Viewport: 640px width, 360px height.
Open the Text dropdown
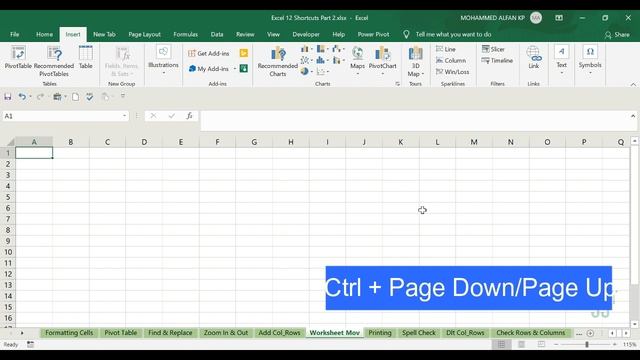[562, 60]
